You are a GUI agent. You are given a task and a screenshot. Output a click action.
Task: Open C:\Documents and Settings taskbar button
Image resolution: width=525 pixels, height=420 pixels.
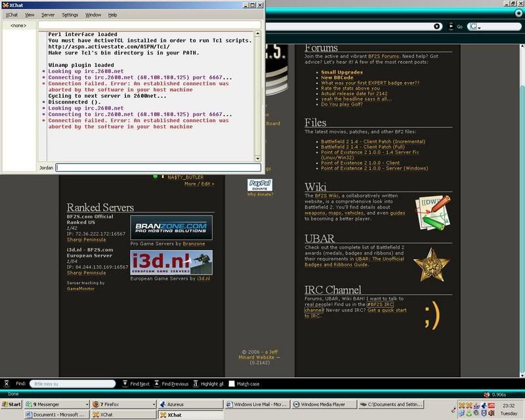391,404
